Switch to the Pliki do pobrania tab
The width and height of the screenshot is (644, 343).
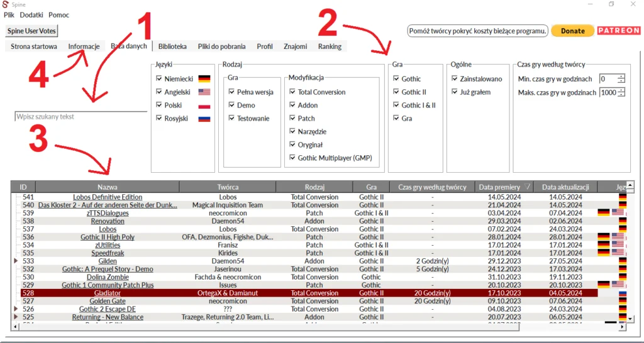(222, 46)
